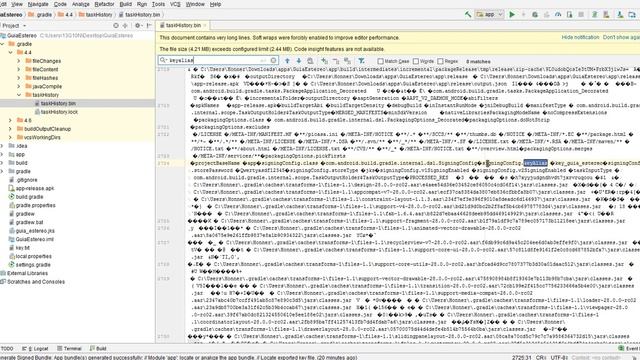
Task: Open the Refactor menu
Action: 104,4
